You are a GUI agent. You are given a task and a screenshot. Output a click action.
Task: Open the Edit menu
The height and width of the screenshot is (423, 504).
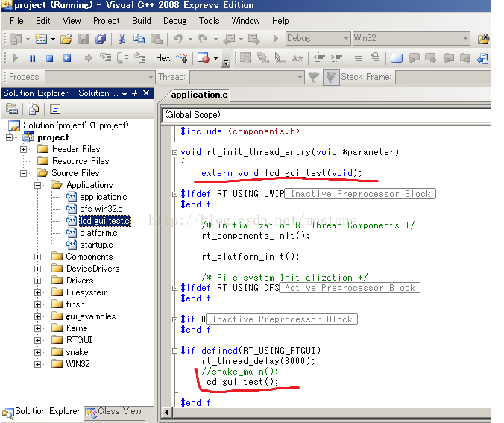[42, 21]
